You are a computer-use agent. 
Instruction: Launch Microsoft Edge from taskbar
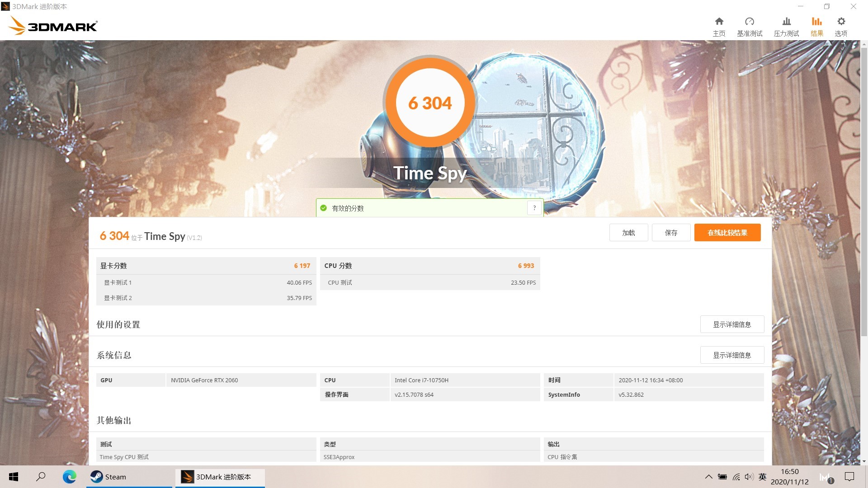click(x=69, y=477)
